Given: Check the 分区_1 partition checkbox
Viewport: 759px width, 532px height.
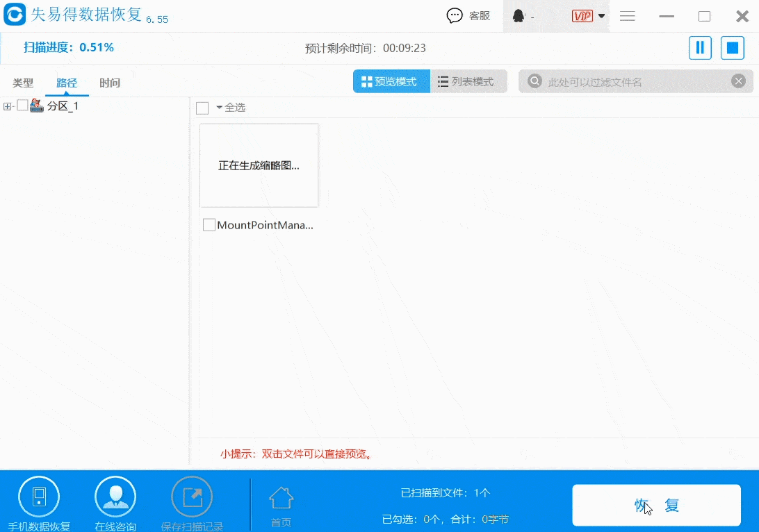Looking at the screenshot, I should point(23,106).
